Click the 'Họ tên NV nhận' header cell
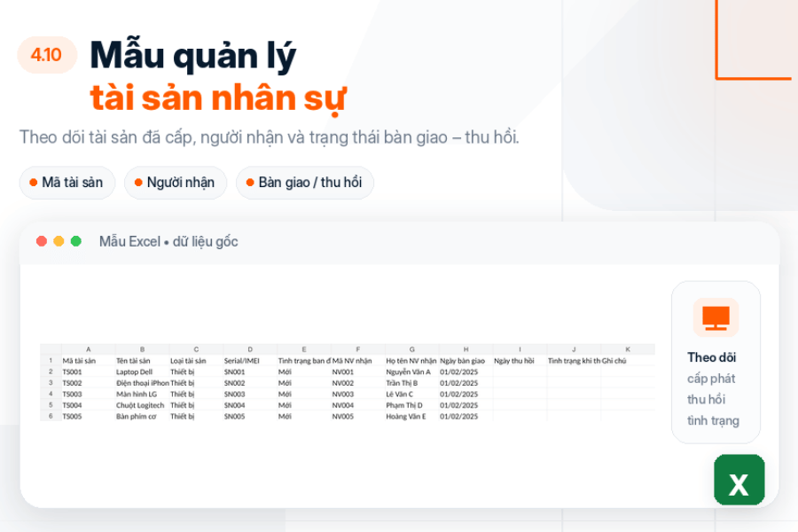798x532 pixels. pos(412,361)
